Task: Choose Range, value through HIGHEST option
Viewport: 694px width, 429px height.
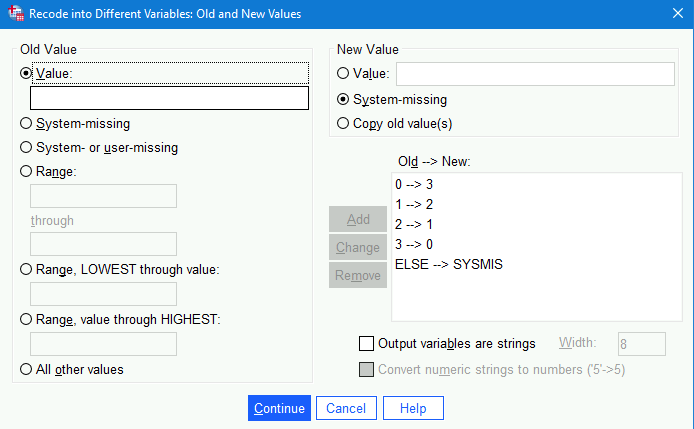Action: pyautogui.click(x=26, y=319)
